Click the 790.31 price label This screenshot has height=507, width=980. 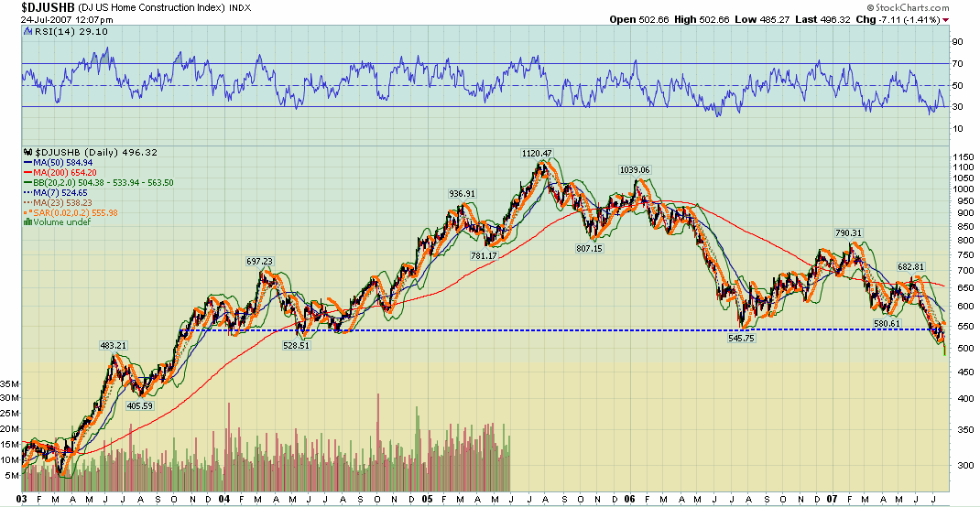[849, 232]
